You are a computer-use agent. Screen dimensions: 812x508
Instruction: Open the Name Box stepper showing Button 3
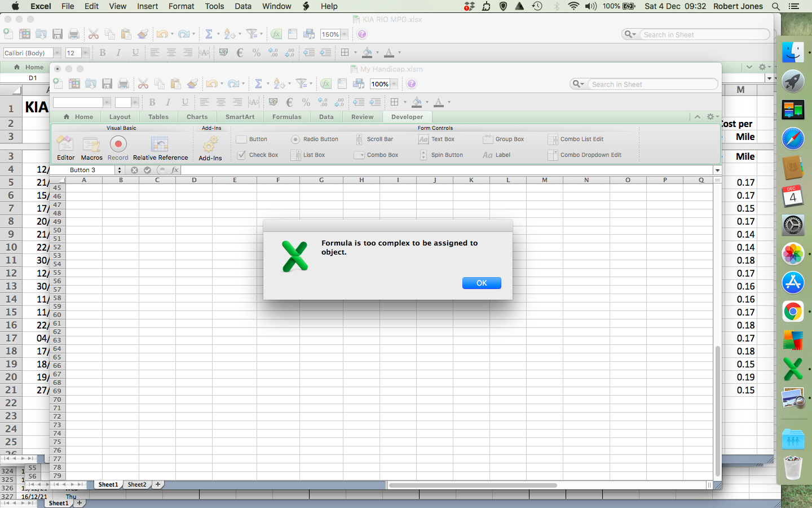(119, 170)
